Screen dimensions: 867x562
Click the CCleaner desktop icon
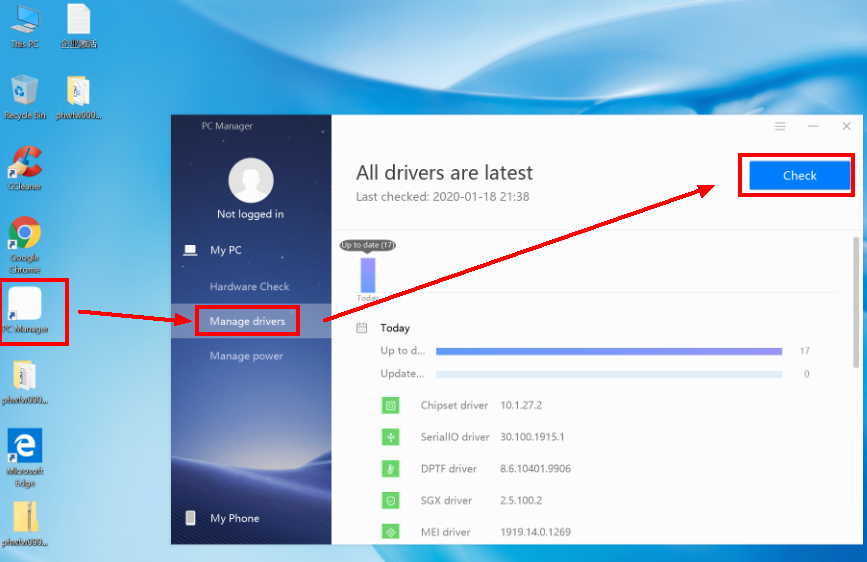pyautogui.click(x=24, y=162)
